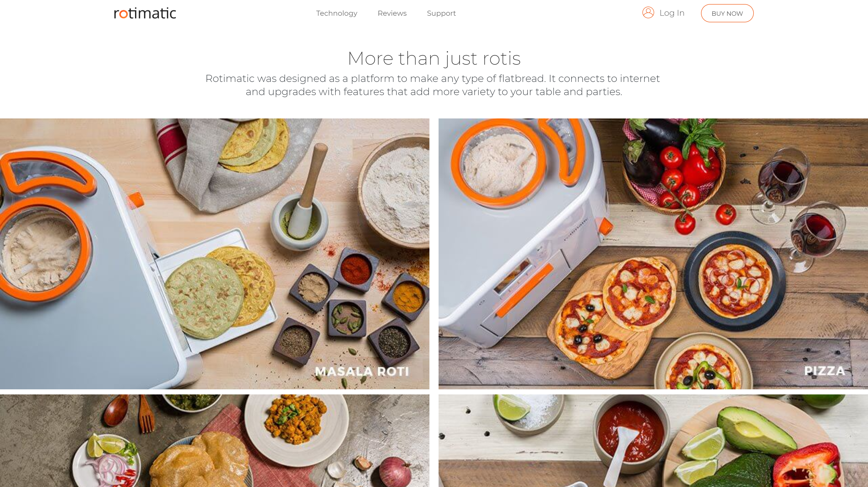Go to the Support page
868x487 pixels.
pyautogui.click(x=441, y=13)
